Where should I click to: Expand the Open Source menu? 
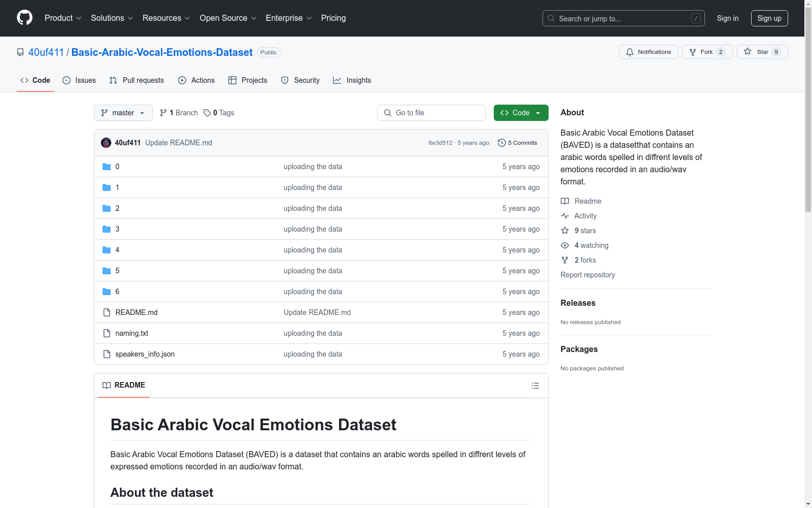click(x=228, y=18)
